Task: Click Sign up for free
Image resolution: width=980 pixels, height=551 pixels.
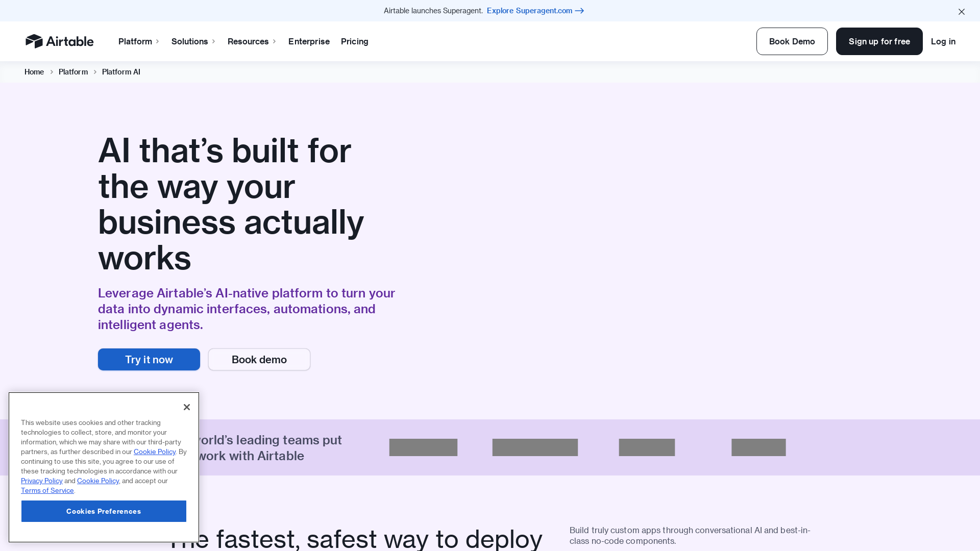Action: point(879,41)
